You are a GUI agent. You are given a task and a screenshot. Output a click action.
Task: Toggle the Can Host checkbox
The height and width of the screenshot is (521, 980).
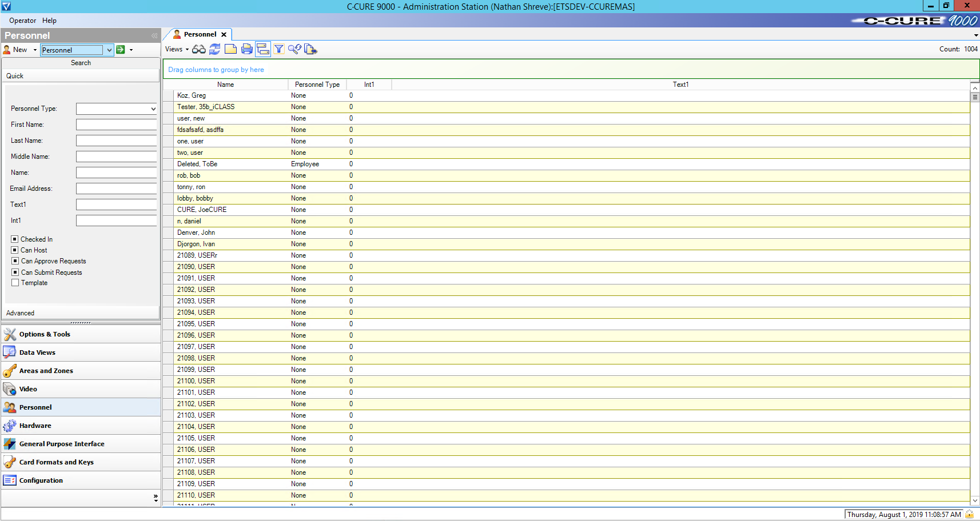tap(15, 250)
